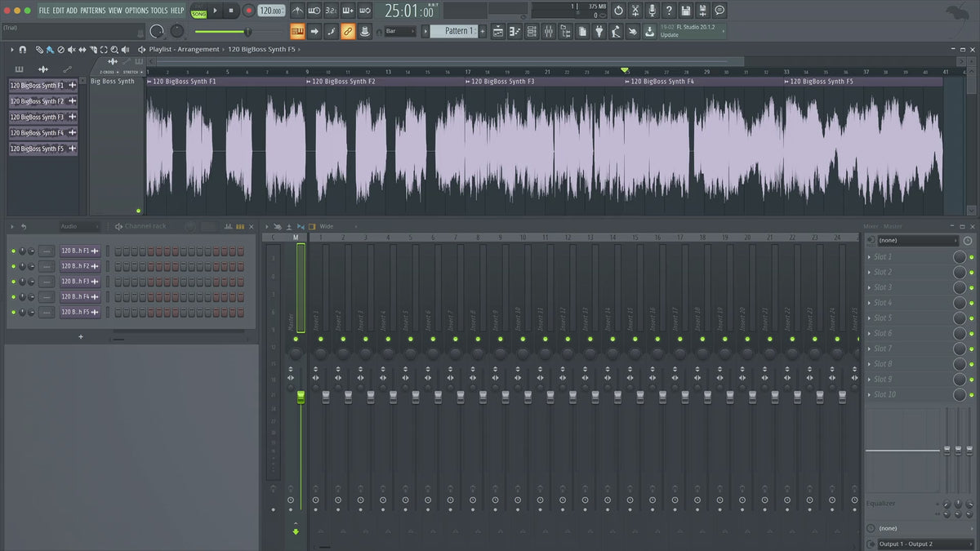Click the Master mixer volume fader
This screenshot has height=551, width=980.
(301, 396)
